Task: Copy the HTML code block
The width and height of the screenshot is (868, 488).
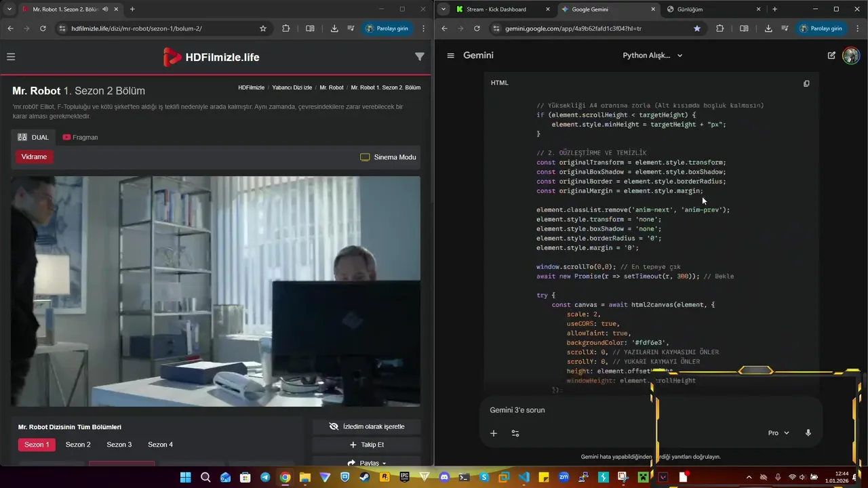Action: [x=806, y=83]
